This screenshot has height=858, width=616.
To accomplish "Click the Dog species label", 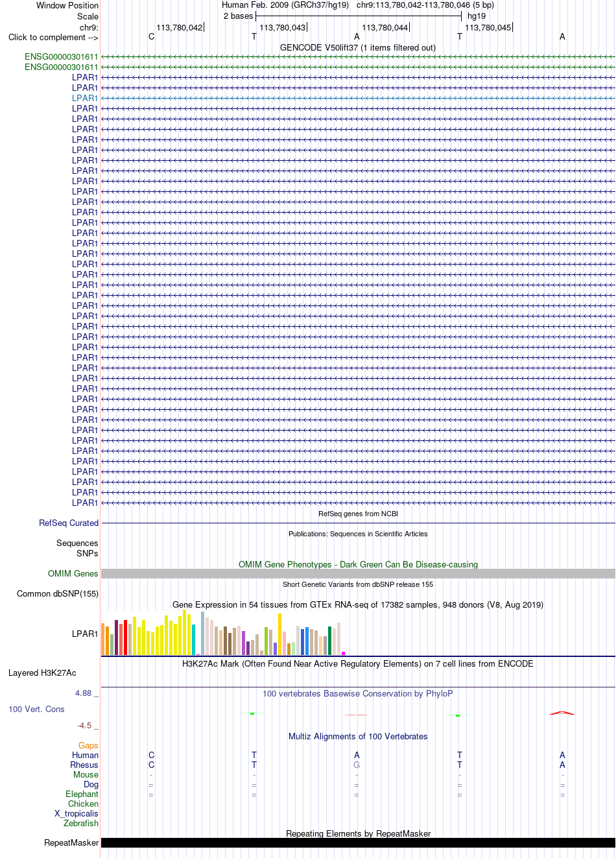I will [91, 785].
